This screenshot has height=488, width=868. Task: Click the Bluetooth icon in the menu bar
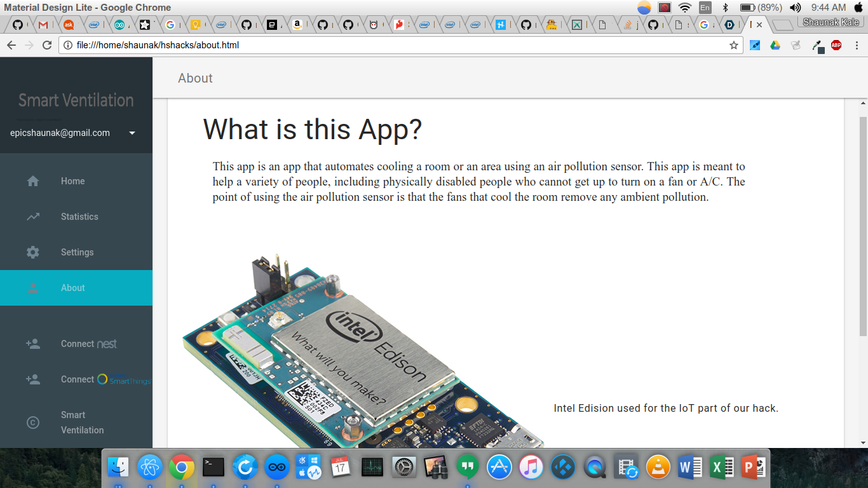click(726, 8)
